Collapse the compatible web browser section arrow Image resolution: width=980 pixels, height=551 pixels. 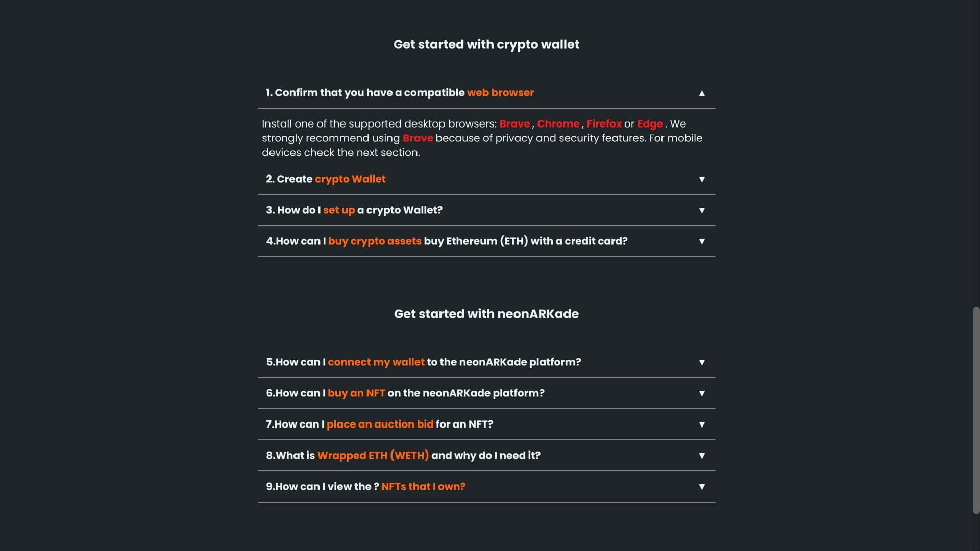click(x=702, y=93)
